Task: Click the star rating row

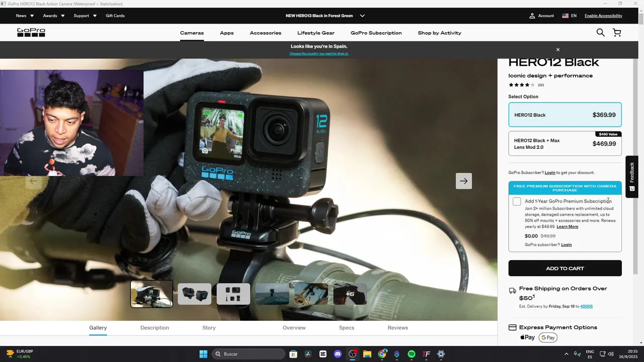Action: [522, 85]
